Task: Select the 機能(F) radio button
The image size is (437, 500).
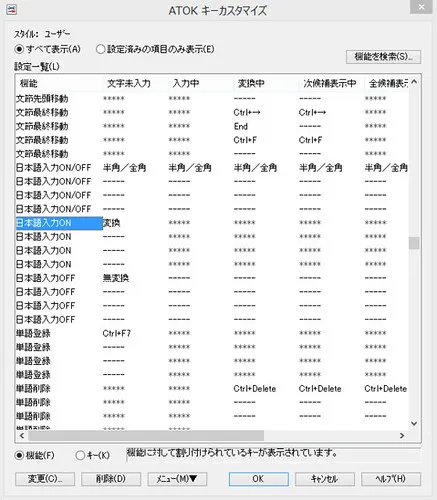Action: pos(35,455)
